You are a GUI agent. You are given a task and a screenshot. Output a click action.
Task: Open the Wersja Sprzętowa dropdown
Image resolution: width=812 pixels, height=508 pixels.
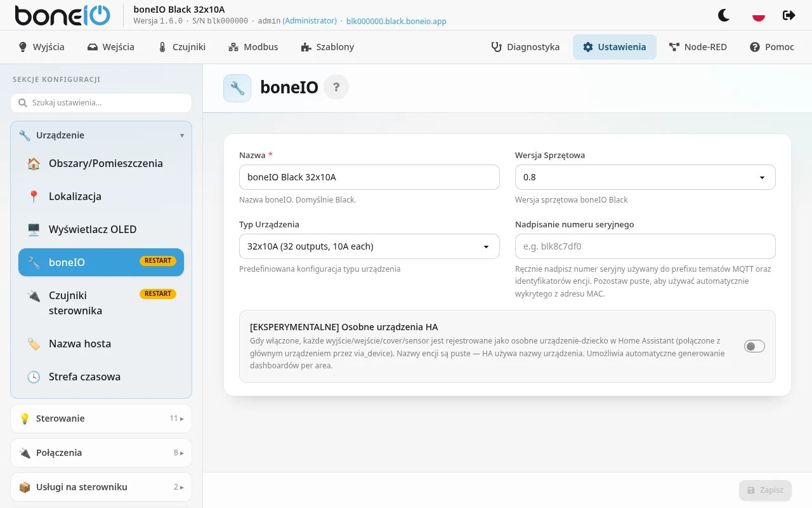point(645,177)
